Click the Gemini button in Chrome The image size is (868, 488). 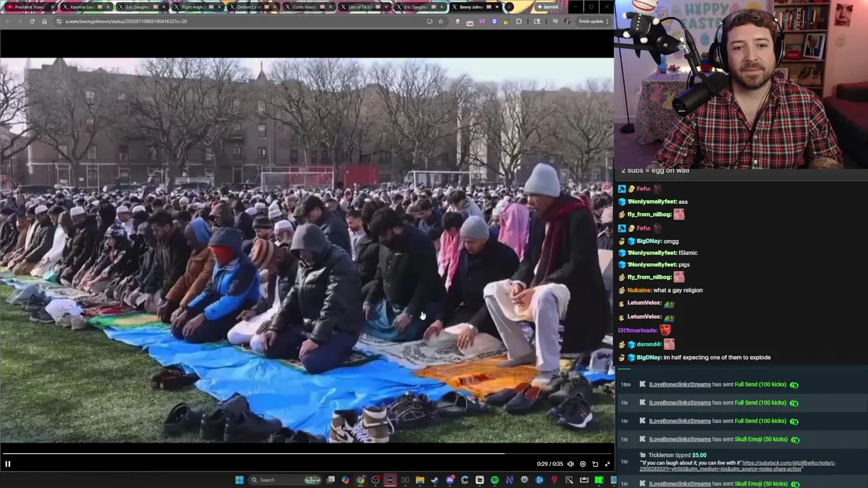[547, 7]
